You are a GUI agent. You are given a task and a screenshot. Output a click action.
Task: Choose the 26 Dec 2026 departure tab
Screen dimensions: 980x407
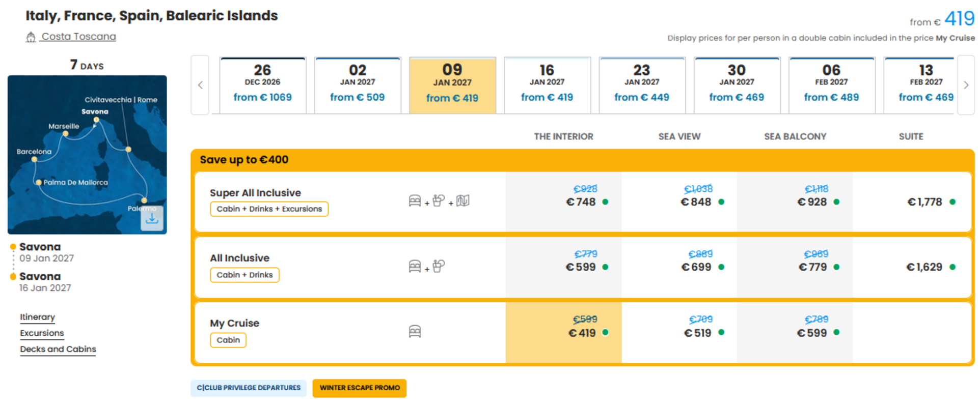click(263, 85)
